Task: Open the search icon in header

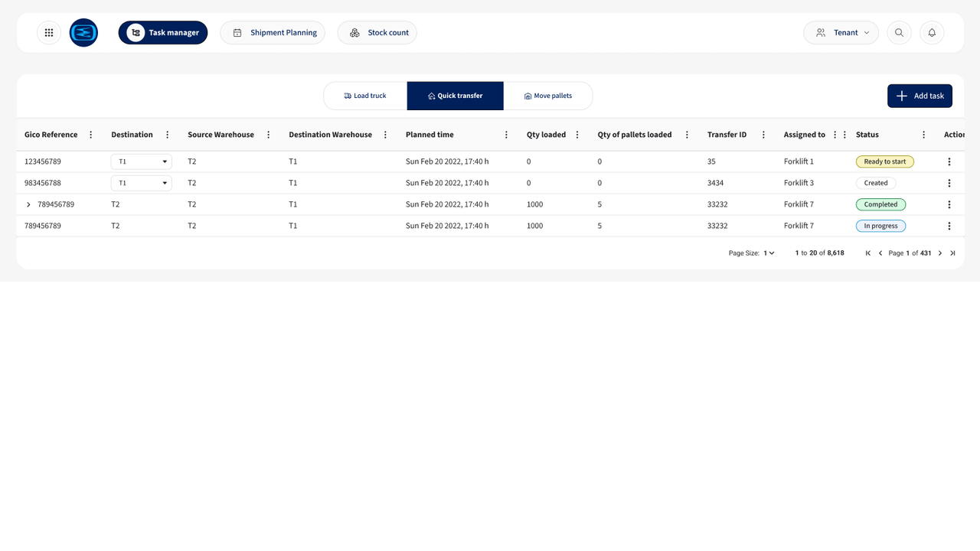Action: point(900,33)
